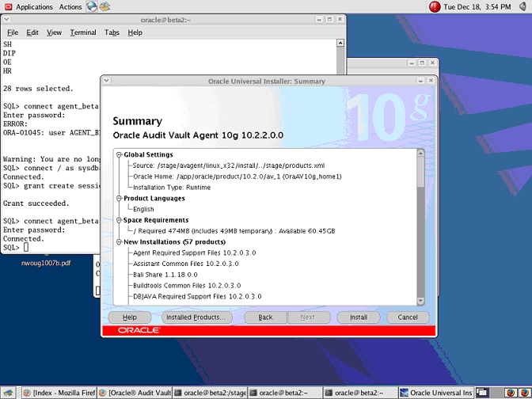The width and height of the screenshot is (532, 399).
Task: Go Back in the installer
Action: [265, 317]
